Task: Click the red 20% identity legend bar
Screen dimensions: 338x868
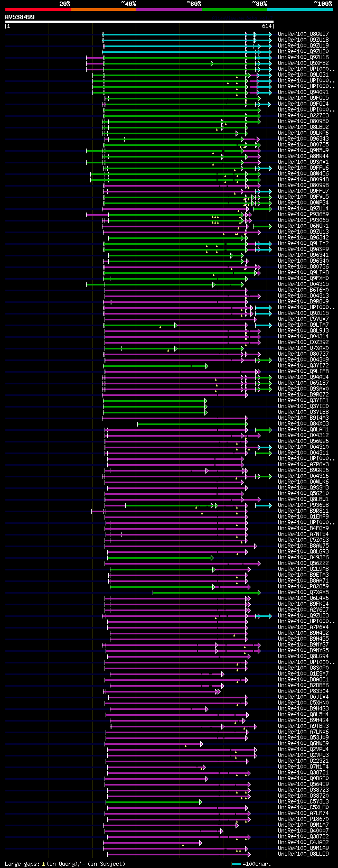Action: 37,10
